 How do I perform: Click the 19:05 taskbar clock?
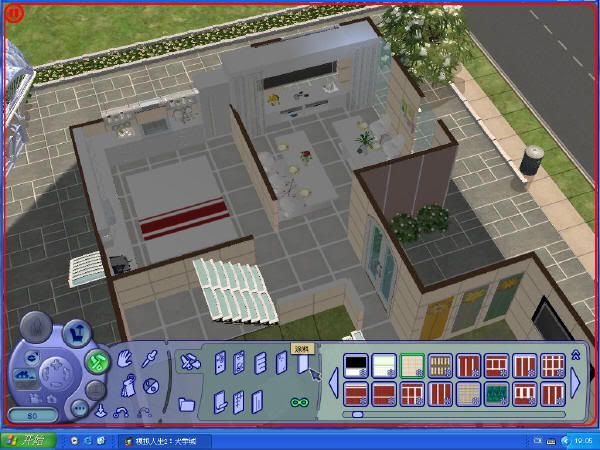[x=583, y=441]
